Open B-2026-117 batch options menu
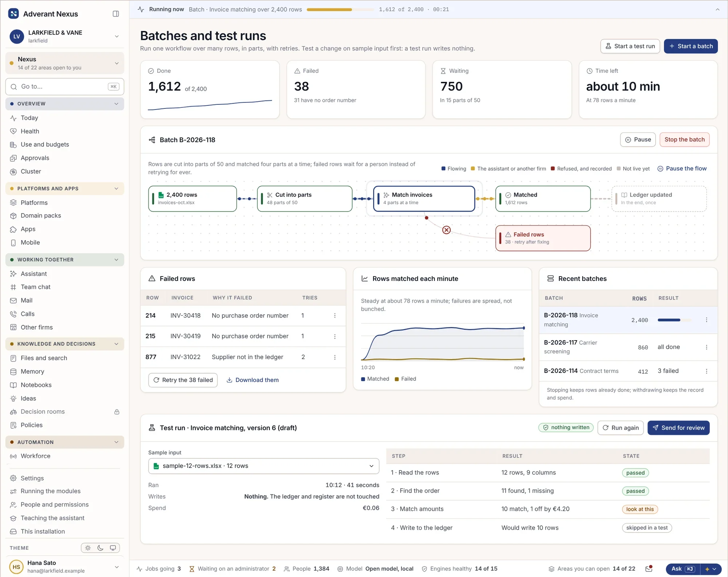Screen dimensions: 728x577 point(707,347)
